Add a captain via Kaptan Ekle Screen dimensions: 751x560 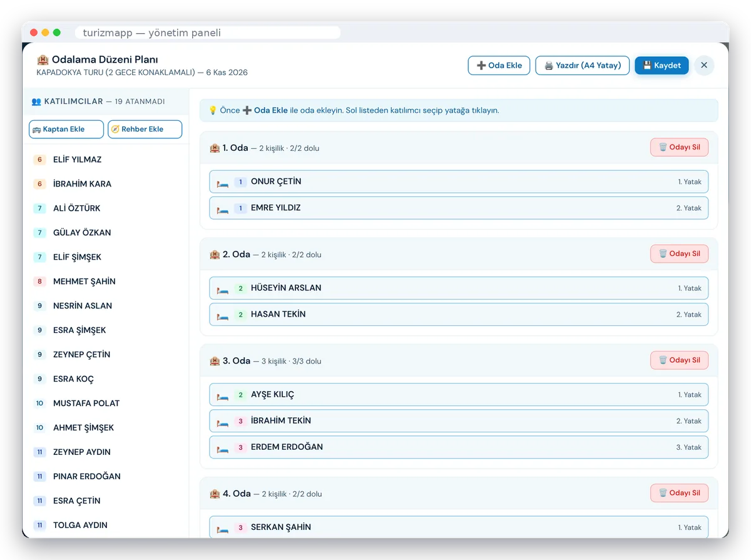pyautogui.click(x=66, y=130)
